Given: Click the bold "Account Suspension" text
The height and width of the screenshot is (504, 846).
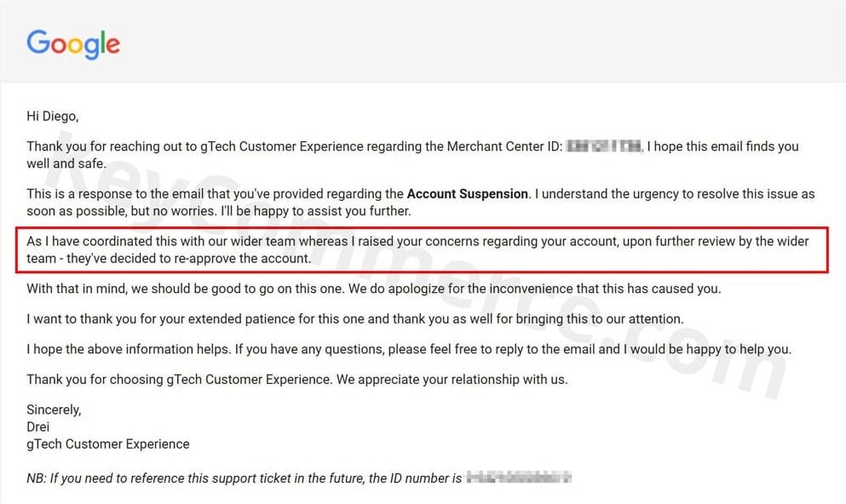Looking at the screenshot, I should [x=468, y=194].
